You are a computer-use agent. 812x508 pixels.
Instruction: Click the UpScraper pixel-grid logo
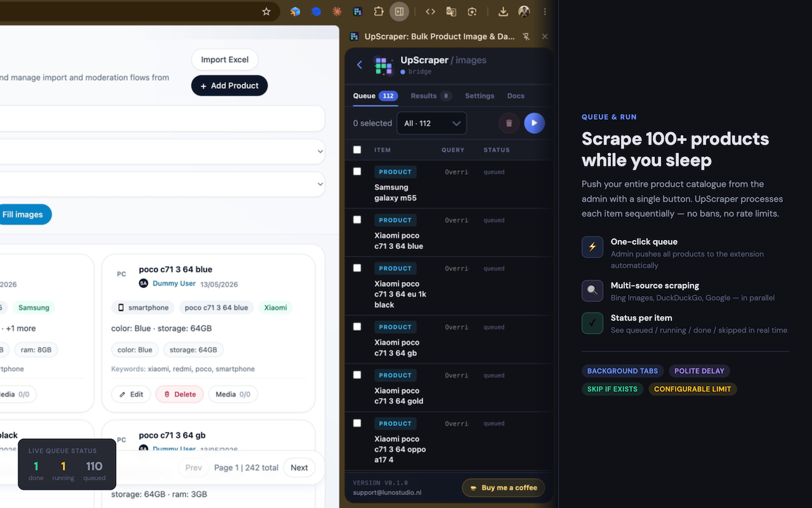[383, 65]
